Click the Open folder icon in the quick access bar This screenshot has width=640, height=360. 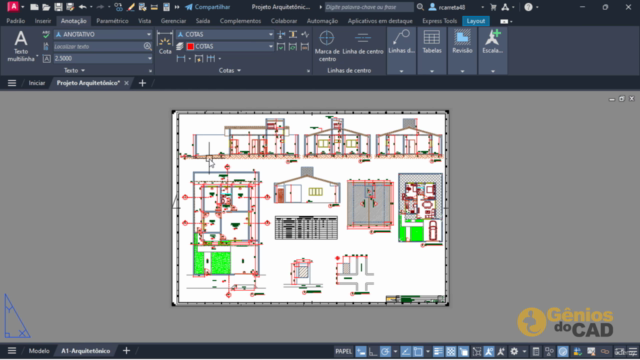46,7
